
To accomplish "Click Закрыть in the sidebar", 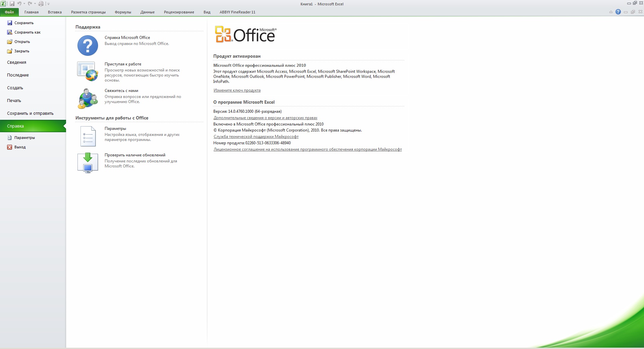I will [x=22, y=51].
